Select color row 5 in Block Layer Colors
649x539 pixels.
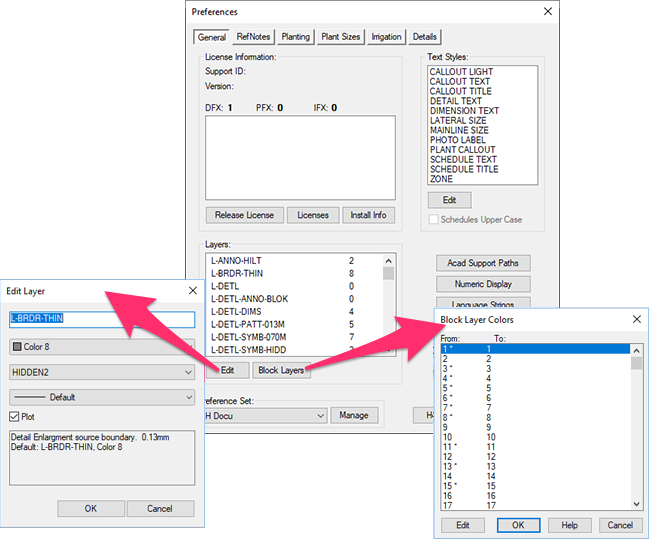coord(536,388)
